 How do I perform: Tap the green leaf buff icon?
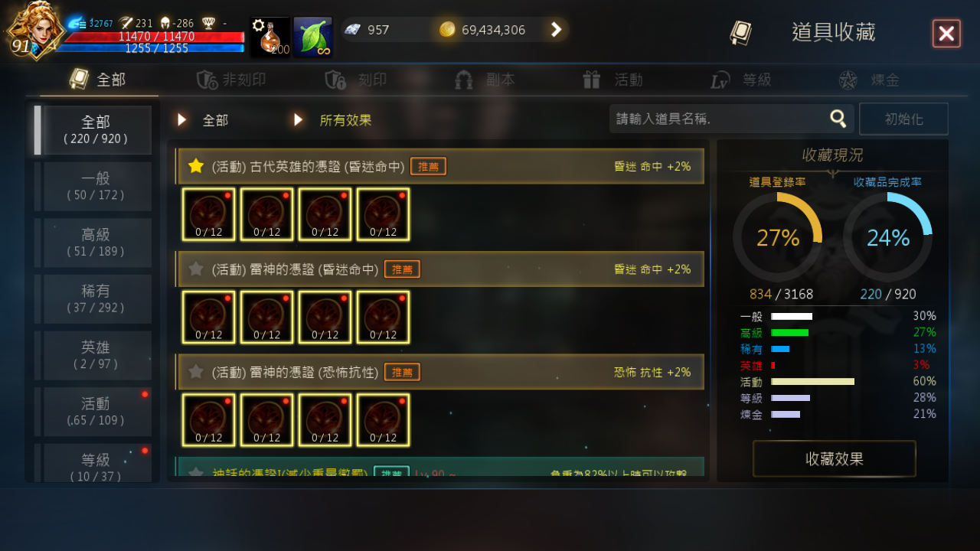[x=313, y=37]
